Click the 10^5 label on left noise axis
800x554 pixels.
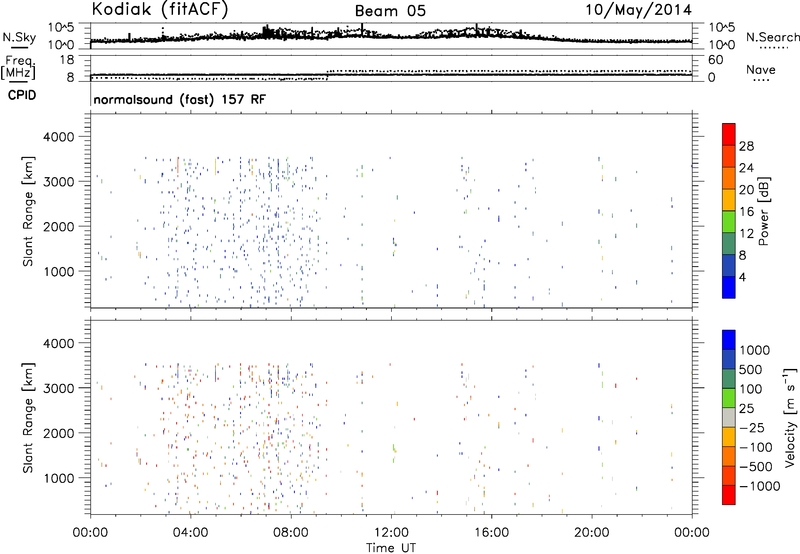tap(61, 27)
